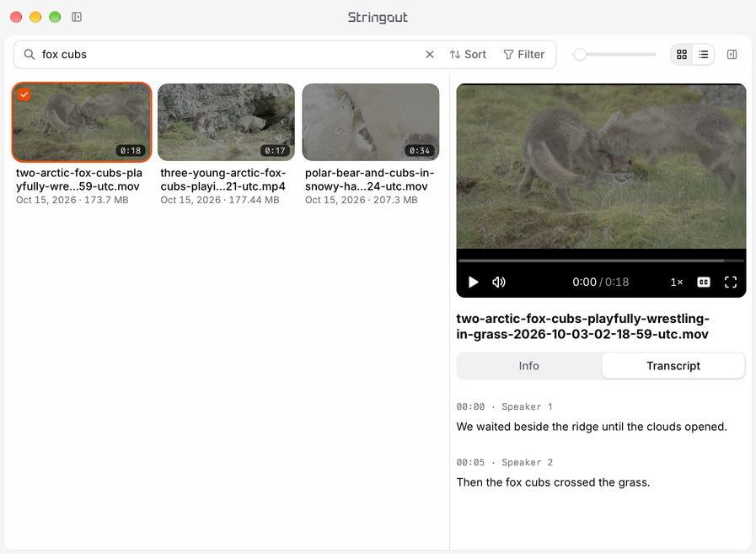
Task: Toggle closed captions CC
Action: (704, 282)
